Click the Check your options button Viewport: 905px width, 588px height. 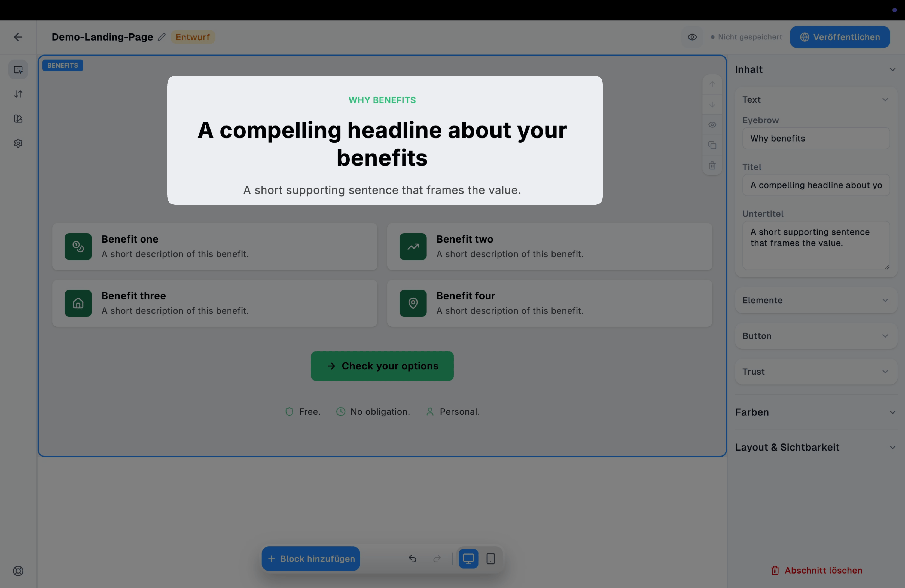click(x=382, y=366)
